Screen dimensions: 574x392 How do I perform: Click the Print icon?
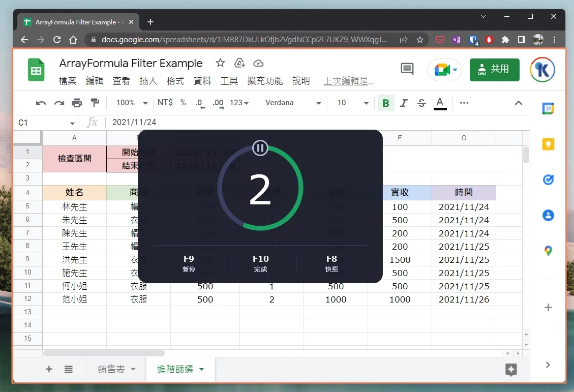pyautogui.click(x=77, y=103)
